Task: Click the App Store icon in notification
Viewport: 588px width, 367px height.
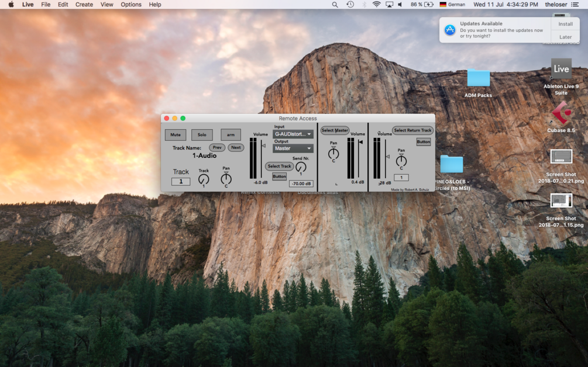Action: [449, 30]
